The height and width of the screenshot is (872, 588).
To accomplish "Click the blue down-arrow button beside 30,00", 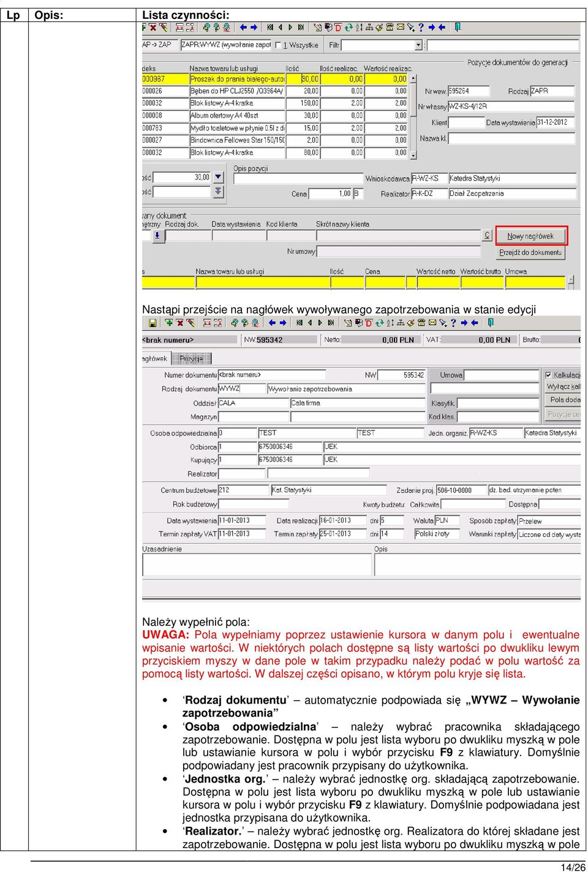I will (219, 178).
